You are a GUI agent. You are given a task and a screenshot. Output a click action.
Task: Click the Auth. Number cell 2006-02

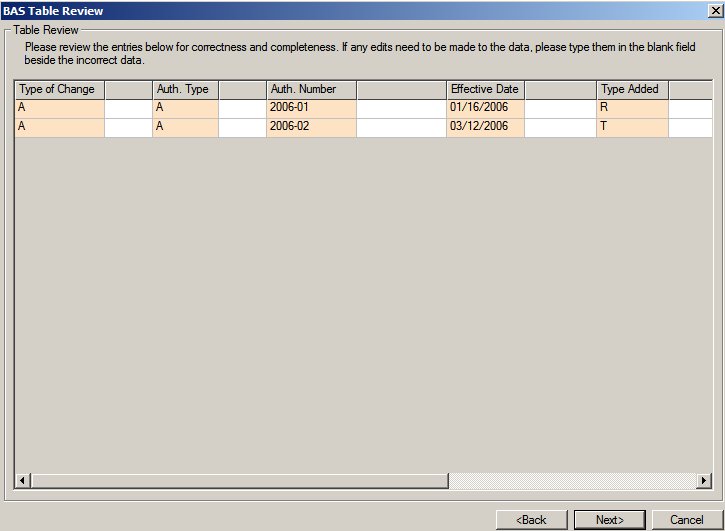pos(311,128)
